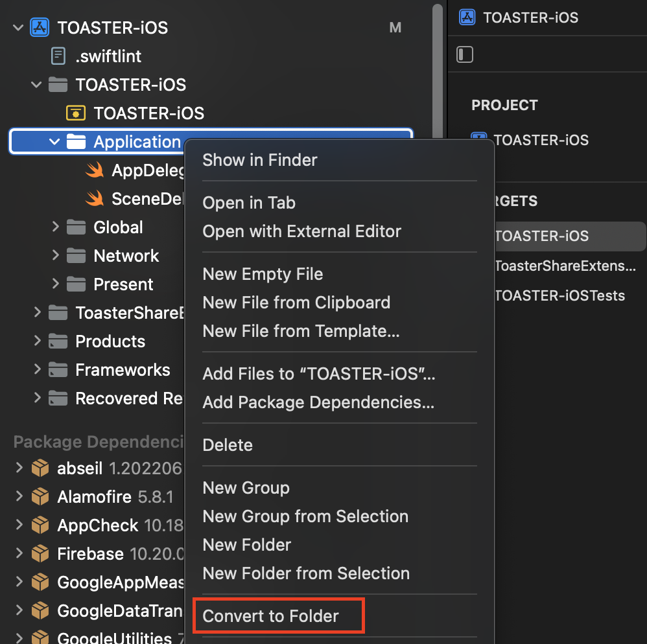Click the M status badge on project
This screenshot has height=644, width=647.
[x=395, y=28]
